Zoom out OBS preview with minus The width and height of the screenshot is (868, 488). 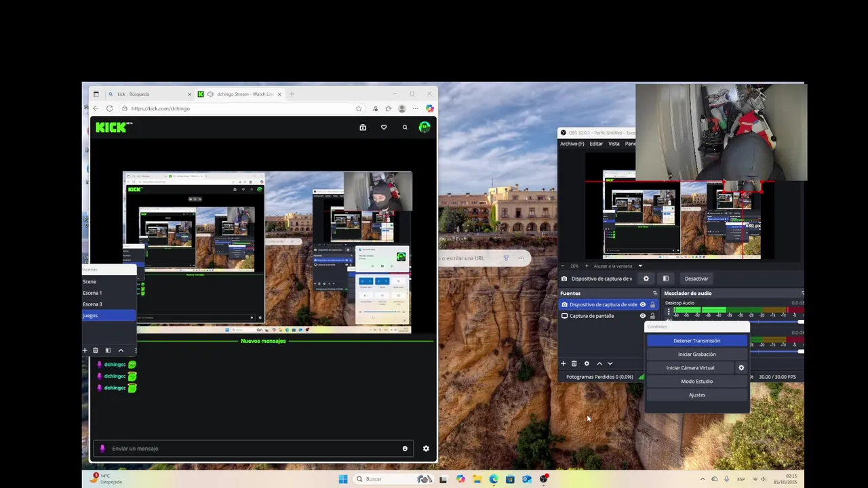563,266
